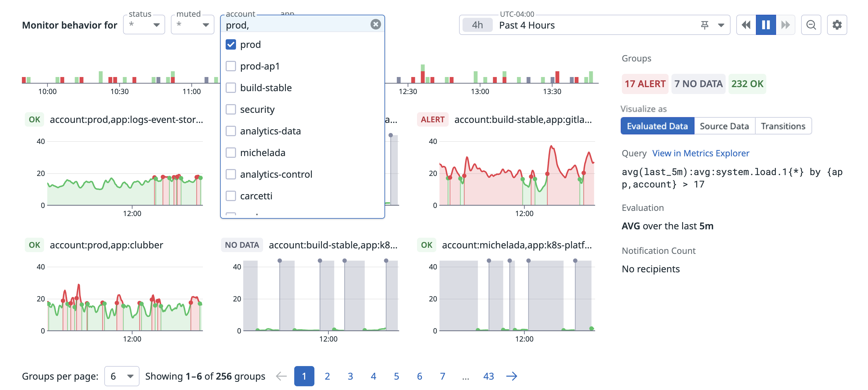The width and height of the screenshot is (868, 390).
Task: Check the build-stable account option
Action: [x=231, y=88]
